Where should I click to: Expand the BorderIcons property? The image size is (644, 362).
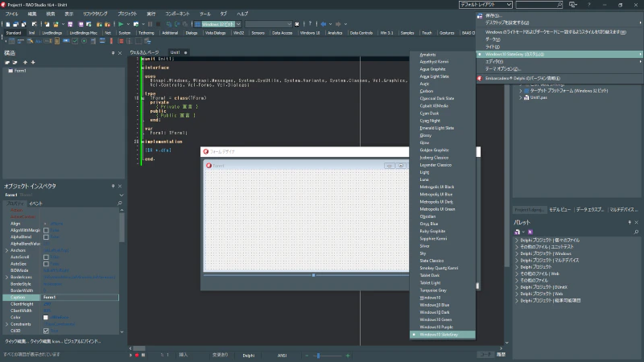pos(6,277)
